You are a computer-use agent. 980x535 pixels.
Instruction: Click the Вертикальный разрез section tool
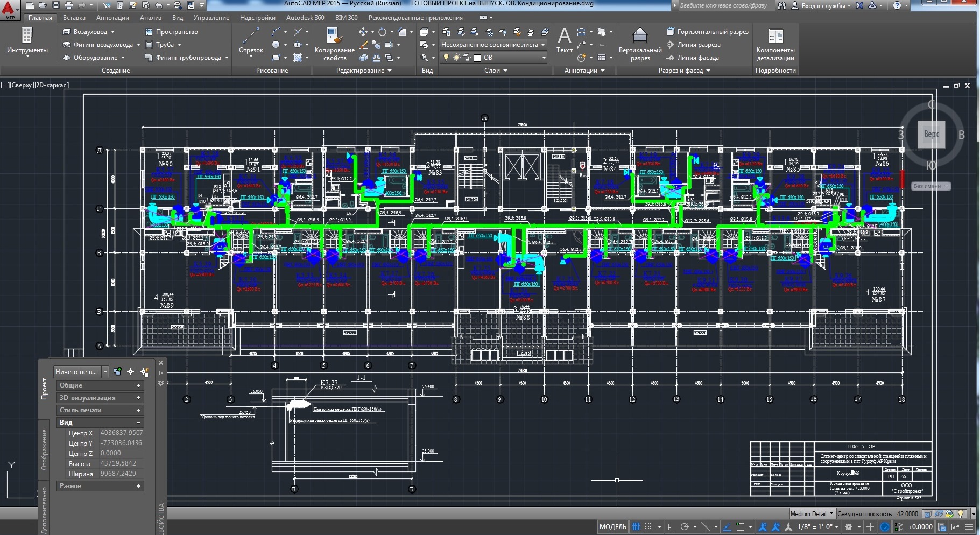[640, 44]
